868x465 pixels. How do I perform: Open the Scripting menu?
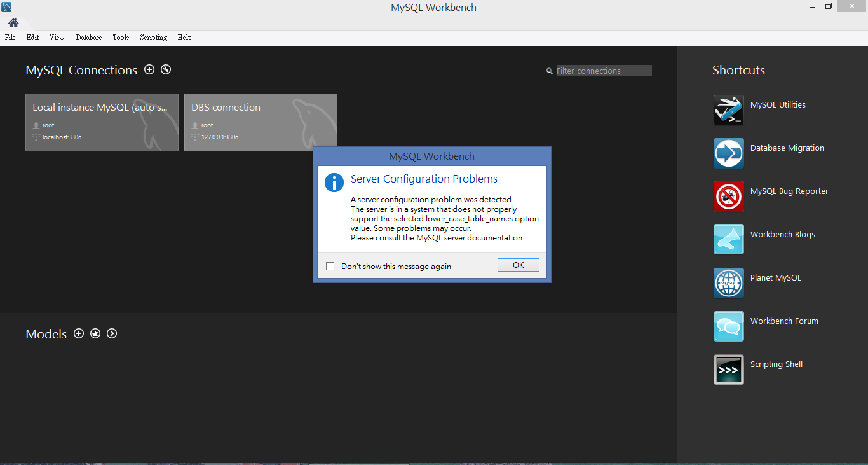tap(153, 38)
